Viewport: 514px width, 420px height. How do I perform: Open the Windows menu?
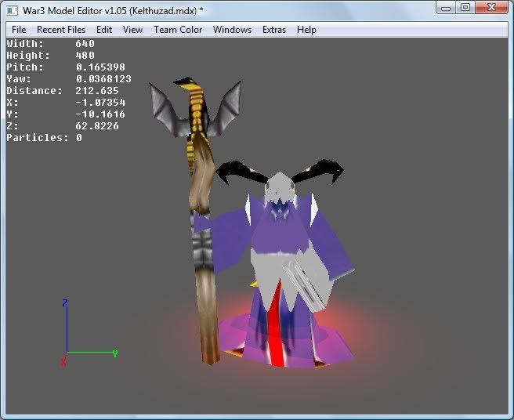point(232,30)
